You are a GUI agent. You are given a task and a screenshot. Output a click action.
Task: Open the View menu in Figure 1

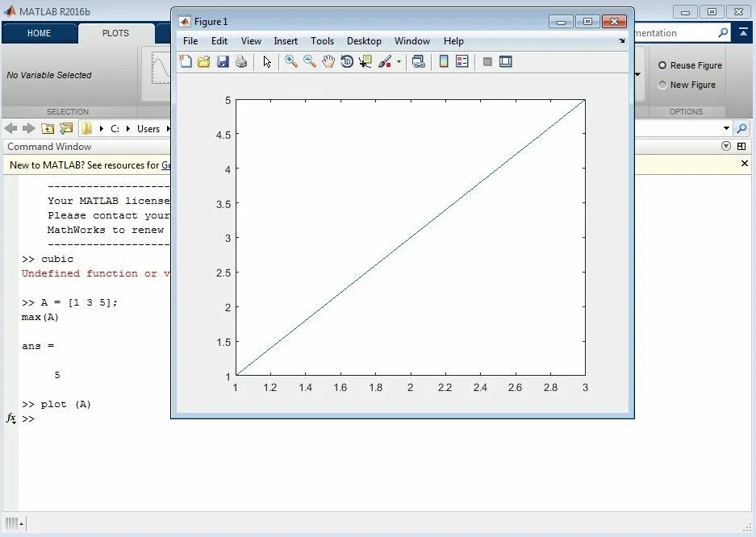point(251,41)
